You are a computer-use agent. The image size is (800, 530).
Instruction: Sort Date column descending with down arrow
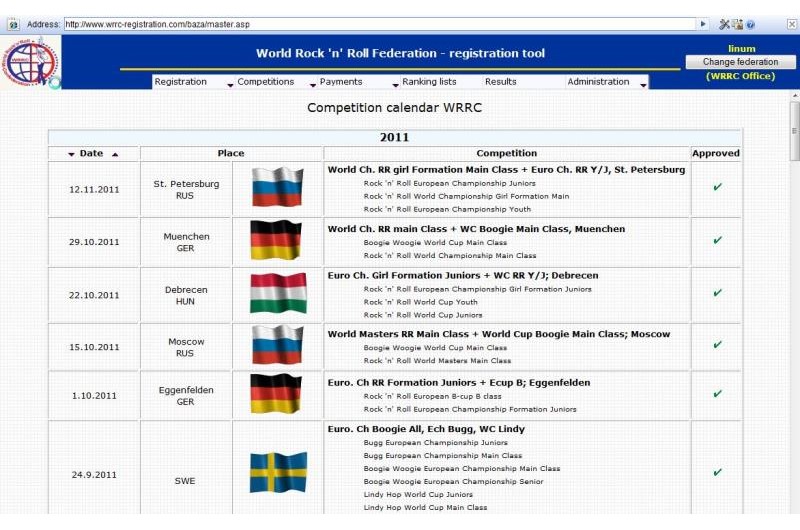[71, 154]
